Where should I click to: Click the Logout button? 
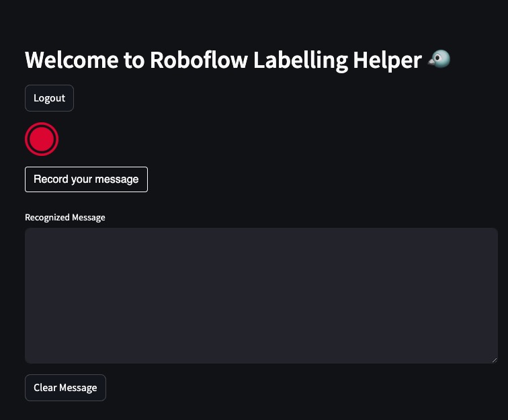(x=49, y=98)
